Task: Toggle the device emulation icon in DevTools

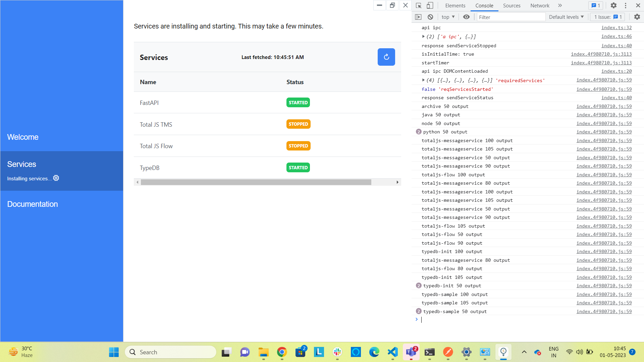Action: 430,5
